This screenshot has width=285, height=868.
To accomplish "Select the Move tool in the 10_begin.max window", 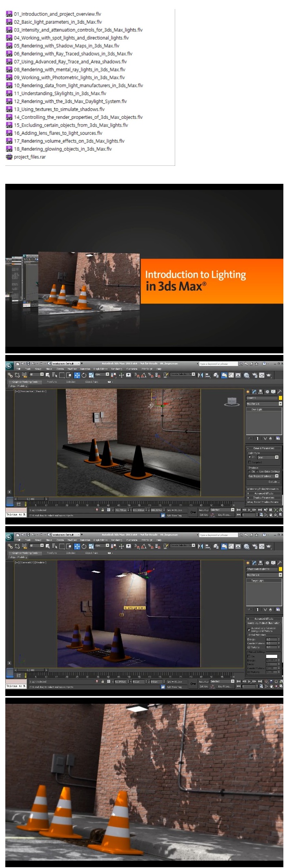I will (x=77, y=546).
